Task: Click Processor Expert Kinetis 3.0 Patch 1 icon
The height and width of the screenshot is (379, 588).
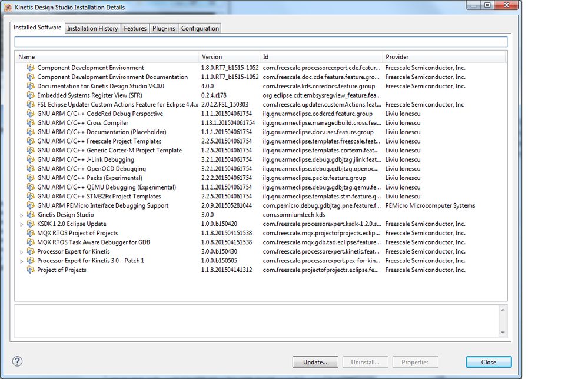Action: (x=31, y=261)
